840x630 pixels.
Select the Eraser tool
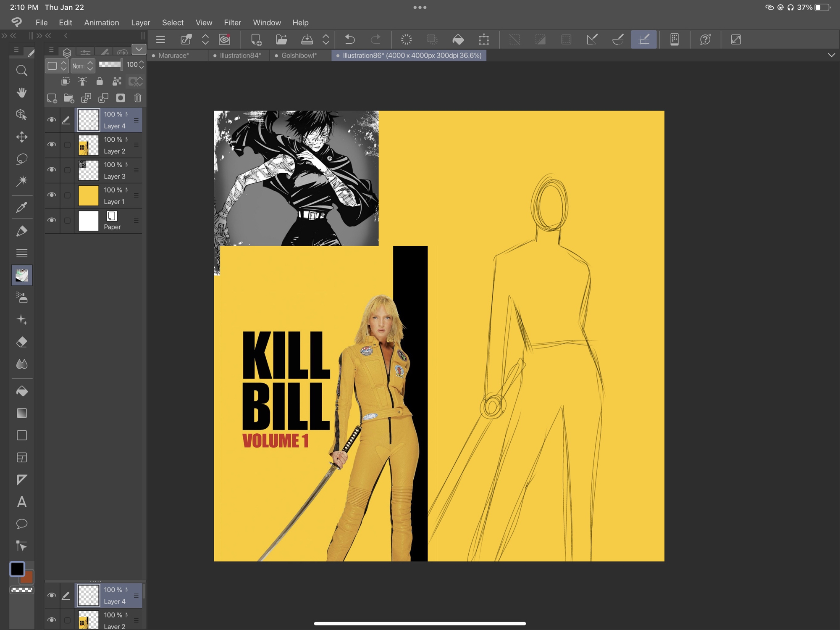click(x=22, y=342)
